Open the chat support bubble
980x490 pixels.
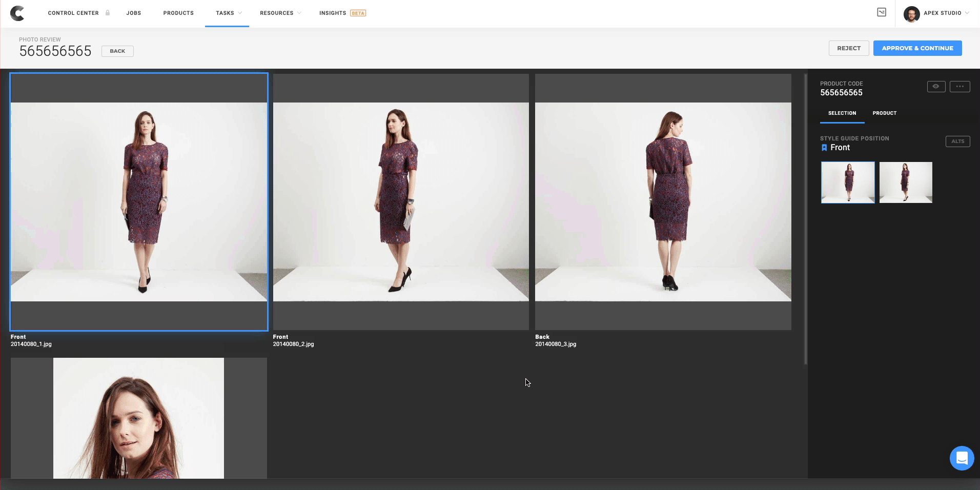(962, 458)
